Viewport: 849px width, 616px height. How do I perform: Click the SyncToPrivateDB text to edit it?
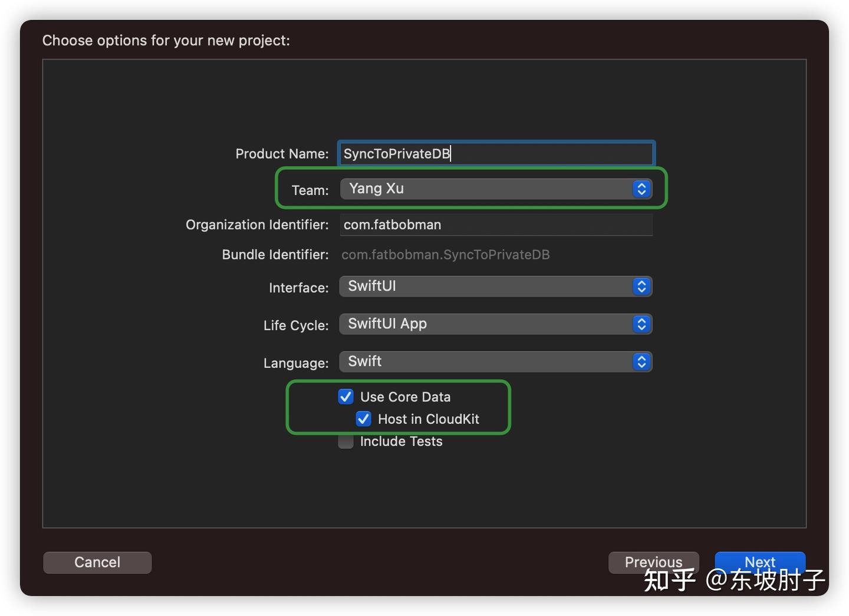(396, 153)
